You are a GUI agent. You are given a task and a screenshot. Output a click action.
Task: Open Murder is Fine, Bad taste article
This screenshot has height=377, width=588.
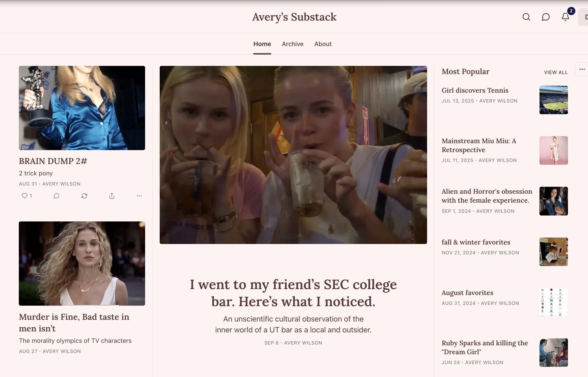click(x=74, y=323)
